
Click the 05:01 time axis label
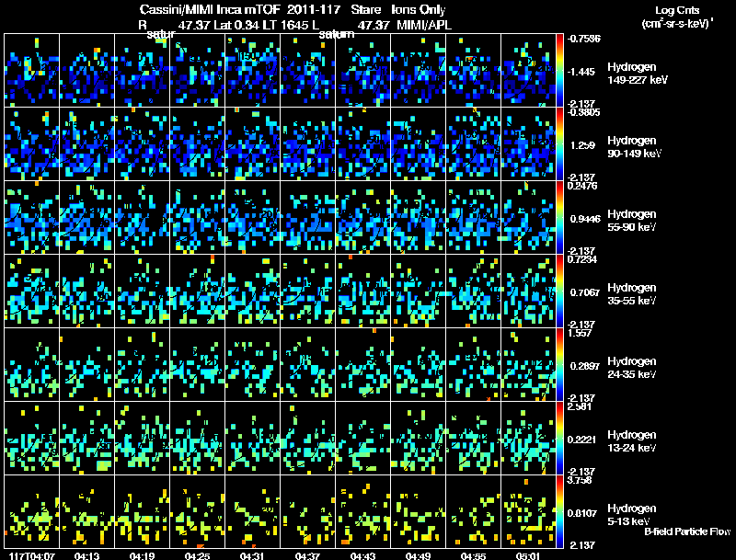pyautogui.click(x=528, y=555)
